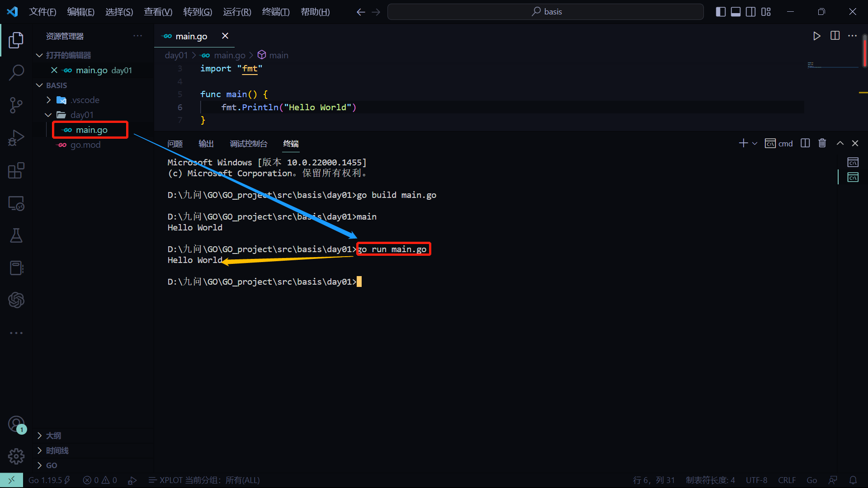Open remote window indicator in status bar
The image size is (868, 488).
[11, 480]
